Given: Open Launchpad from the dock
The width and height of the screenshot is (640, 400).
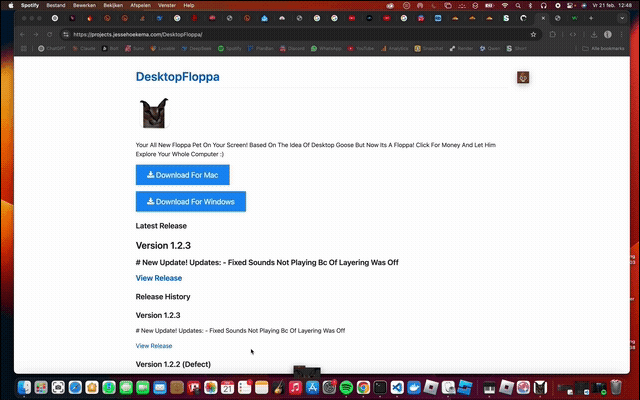Looking at the screenshot, I should (x=41, y=387).
